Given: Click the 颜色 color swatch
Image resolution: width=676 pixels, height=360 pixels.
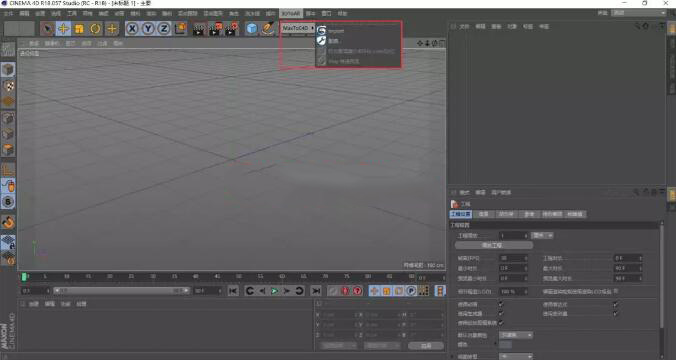Looking at the screenshot, I should click(505, 344).
